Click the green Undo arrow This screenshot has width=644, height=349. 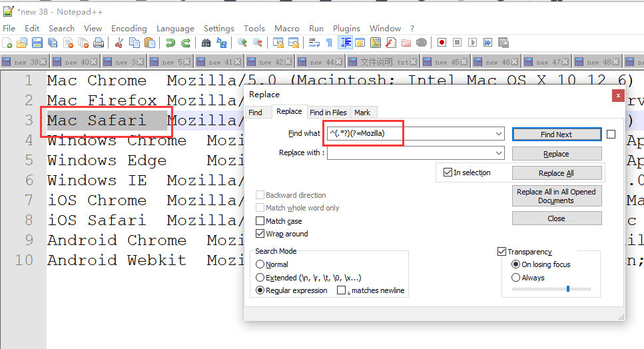coord(170,43)
